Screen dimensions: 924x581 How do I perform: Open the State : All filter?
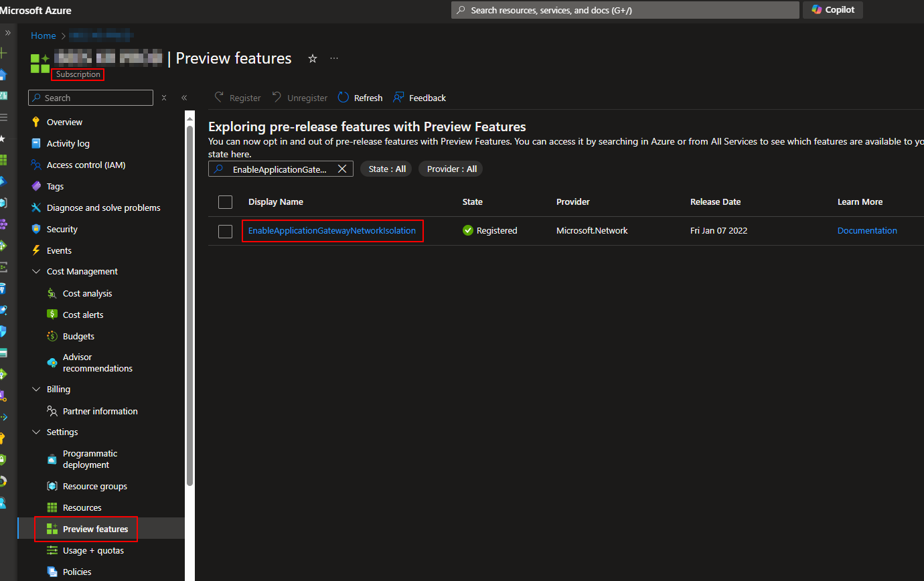click(x=387, y=169)
